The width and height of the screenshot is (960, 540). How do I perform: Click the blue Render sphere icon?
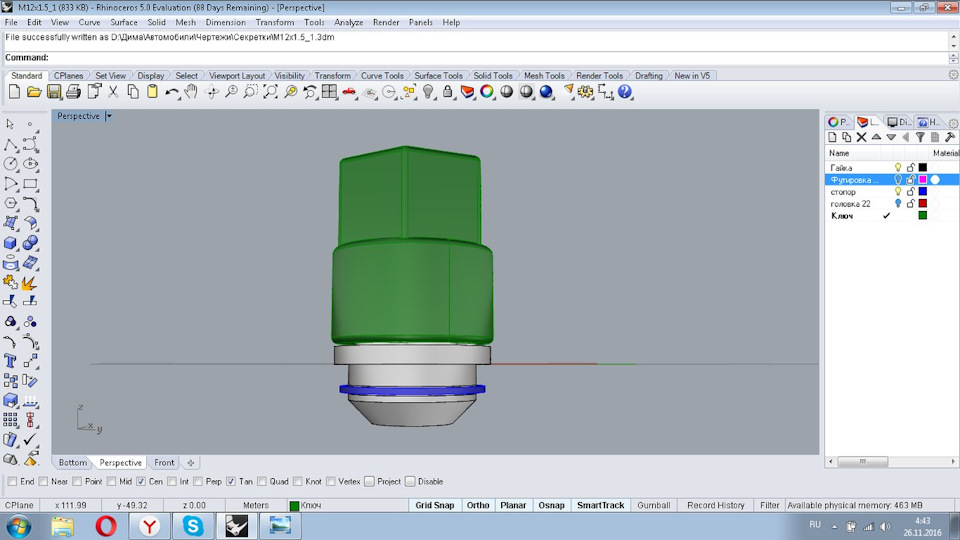(x=546, y=92)
